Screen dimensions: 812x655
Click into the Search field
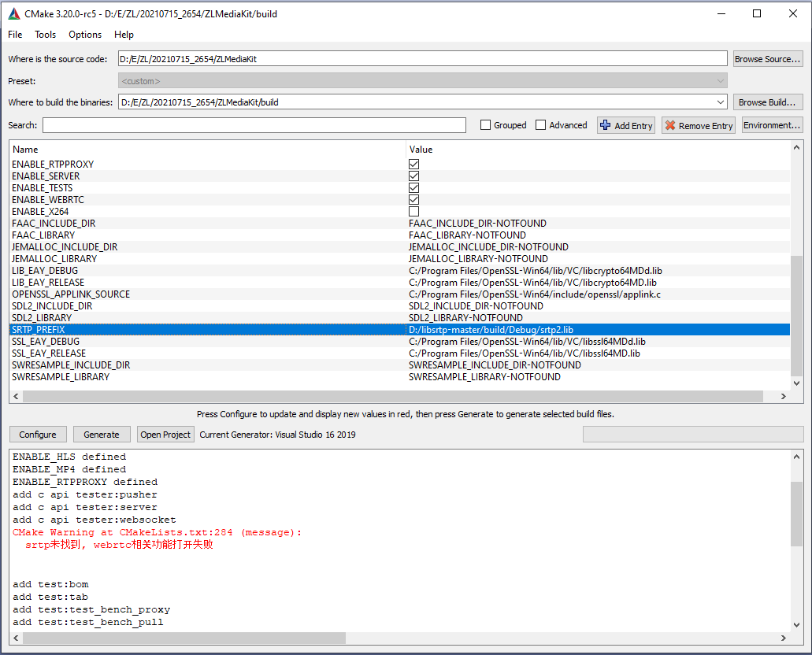pos(254,125)
